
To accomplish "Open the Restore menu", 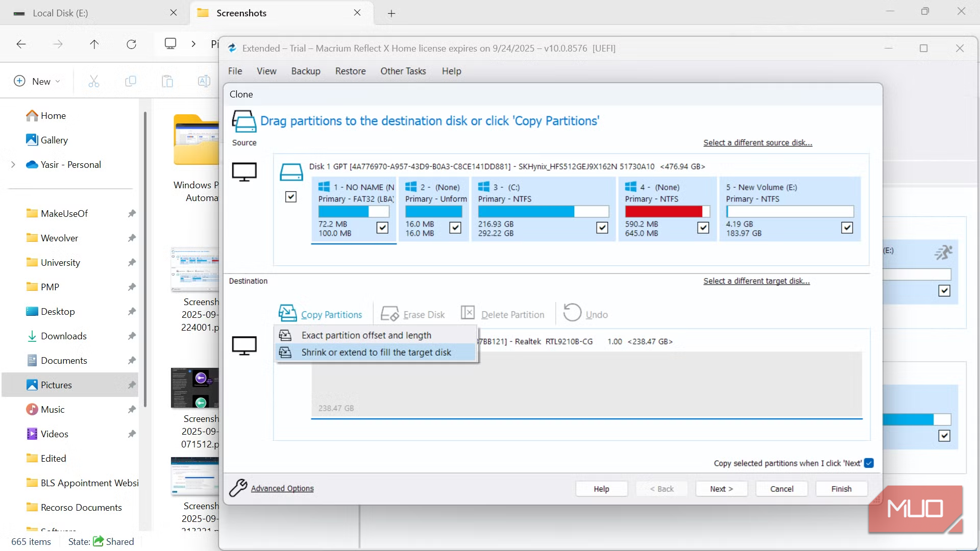I will click(350, 71).
